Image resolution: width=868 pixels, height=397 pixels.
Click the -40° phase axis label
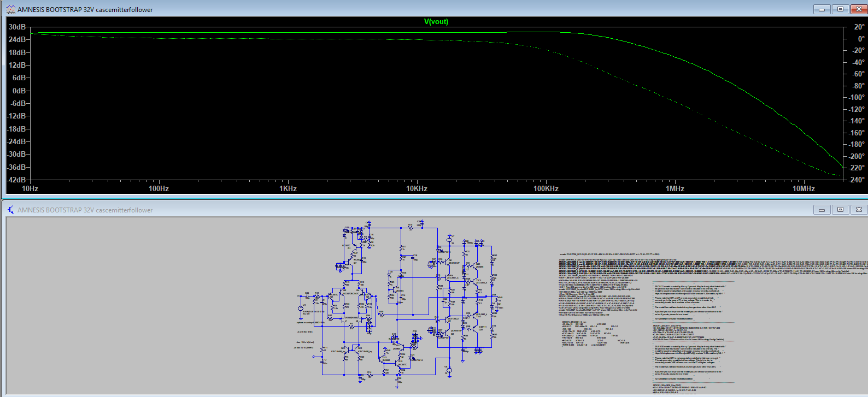tap(858, 62)
